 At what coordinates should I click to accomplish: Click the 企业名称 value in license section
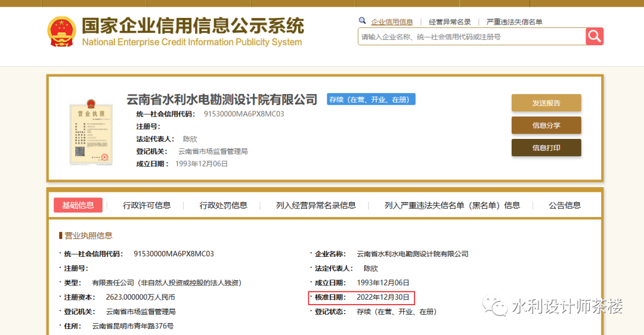[x=413, y=254]
